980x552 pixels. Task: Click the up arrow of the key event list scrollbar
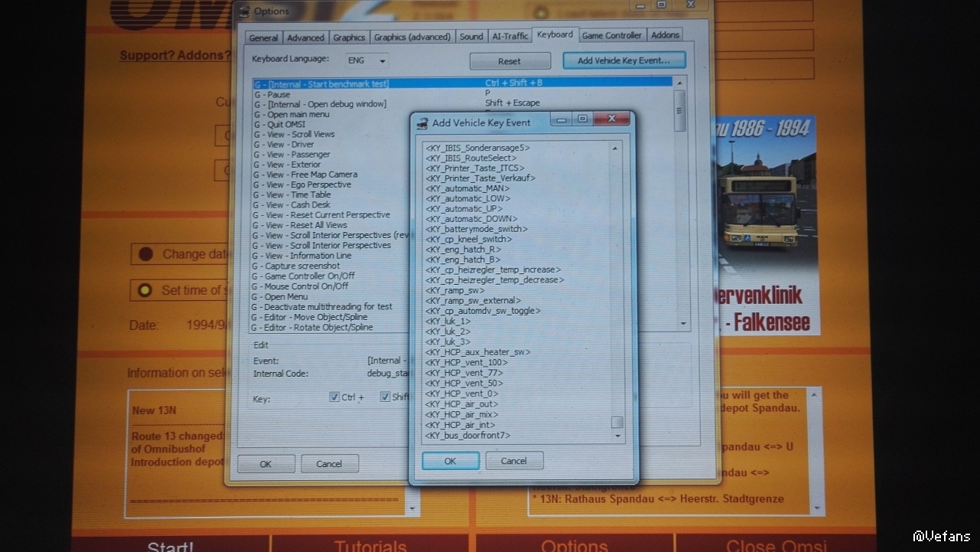click(616, 148)
